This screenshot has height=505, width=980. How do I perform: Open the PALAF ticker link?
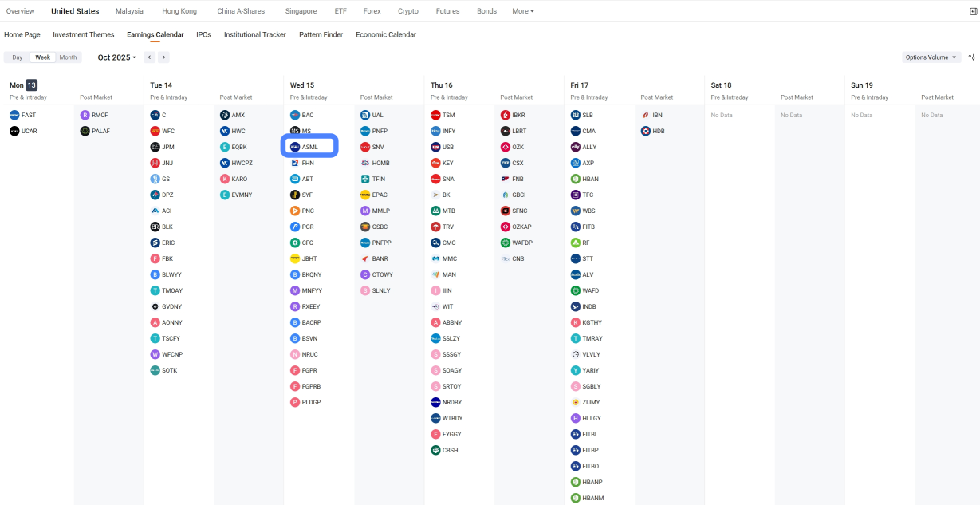pyautogui.click(x=100, y=131)
